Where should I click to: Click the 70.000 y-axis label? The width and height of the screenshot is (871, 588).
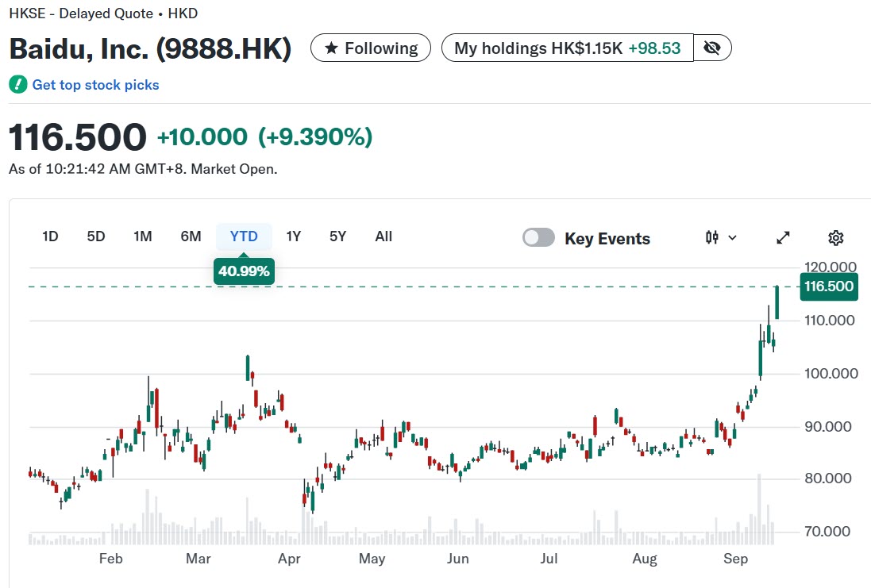pos(827,532)
